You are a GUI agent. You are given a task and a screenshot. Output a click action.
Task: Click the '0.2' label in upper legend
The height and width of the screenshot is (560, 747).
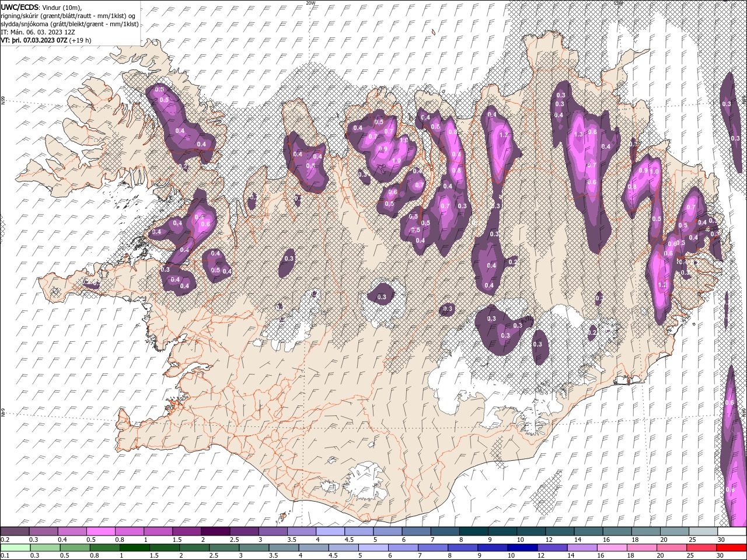pos(5,540)
